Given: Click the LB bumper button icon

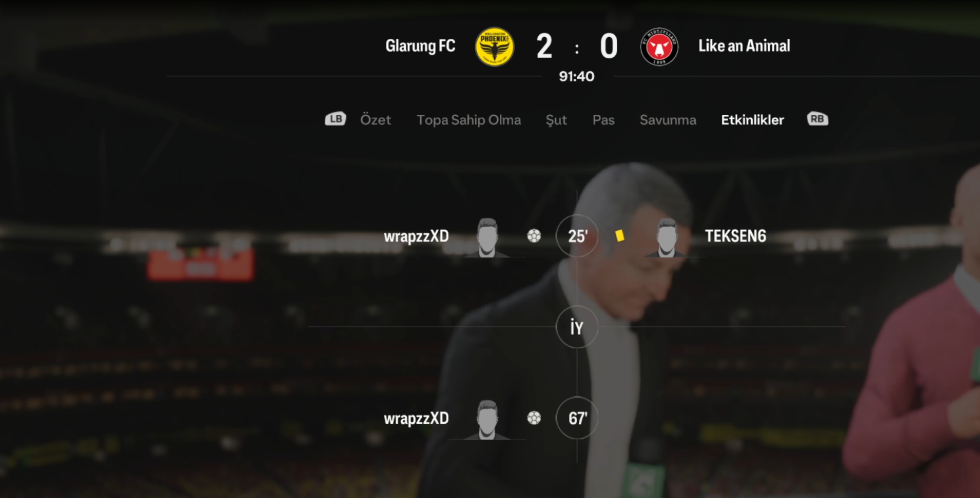Looking at the screenshot, I should tap(335, 119).
